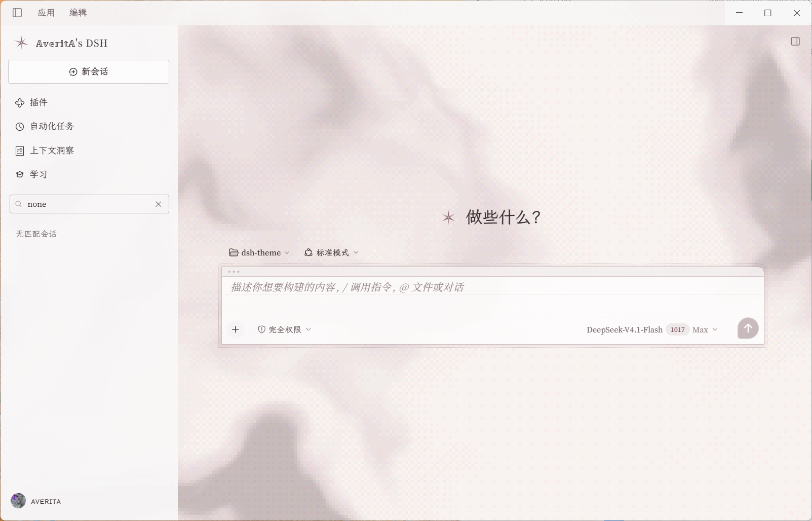Click the 无匹配会话 message text
Screen dimensions: 812x521
tap(36, 234)
